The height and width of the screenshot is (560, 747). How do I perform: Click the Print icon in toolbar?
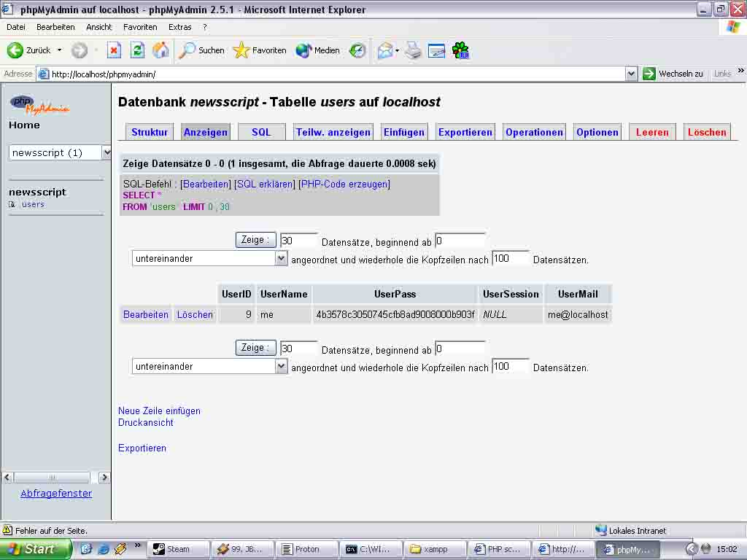413,50
